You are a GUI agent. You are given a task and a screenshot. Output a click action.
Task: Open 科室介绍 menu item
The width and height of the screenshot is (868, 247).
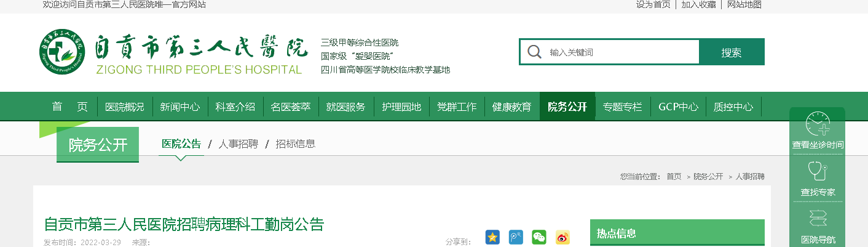pos(235,107)
